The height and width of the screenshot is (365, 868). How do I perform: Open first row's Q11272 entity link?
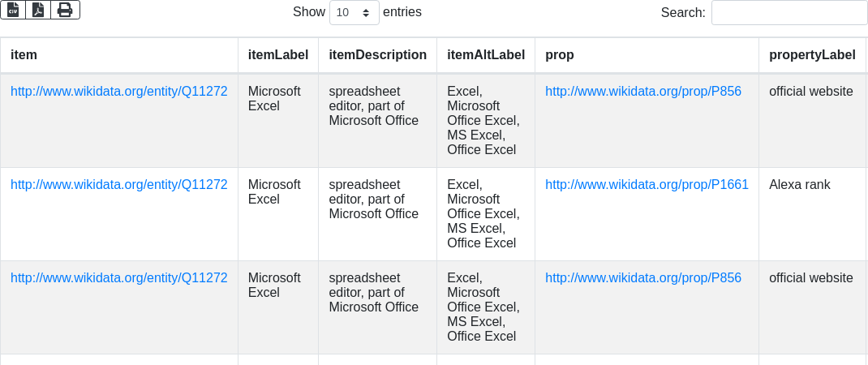[x=119, y=92]
